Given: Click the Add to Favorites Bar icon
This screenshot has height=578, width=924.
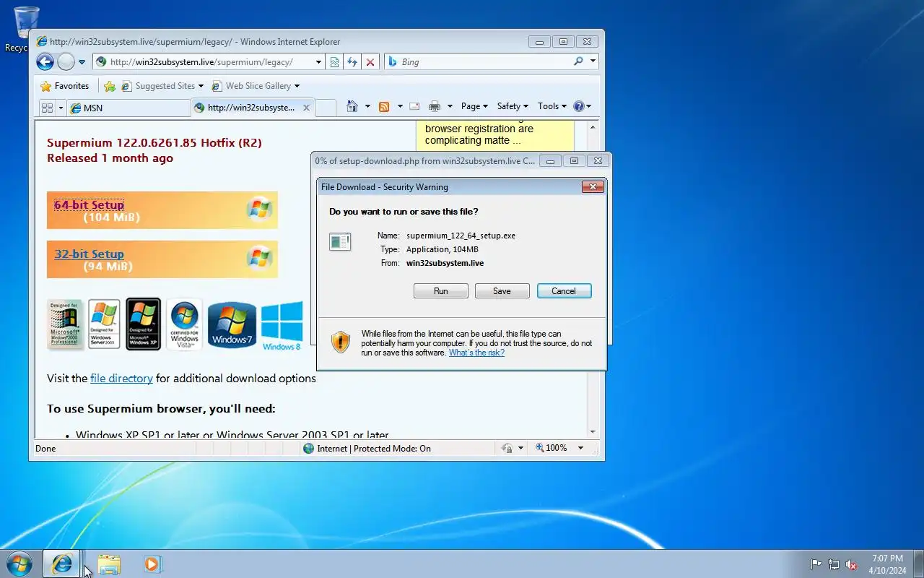Looking at the screenshot, I should tap(110, 86).
